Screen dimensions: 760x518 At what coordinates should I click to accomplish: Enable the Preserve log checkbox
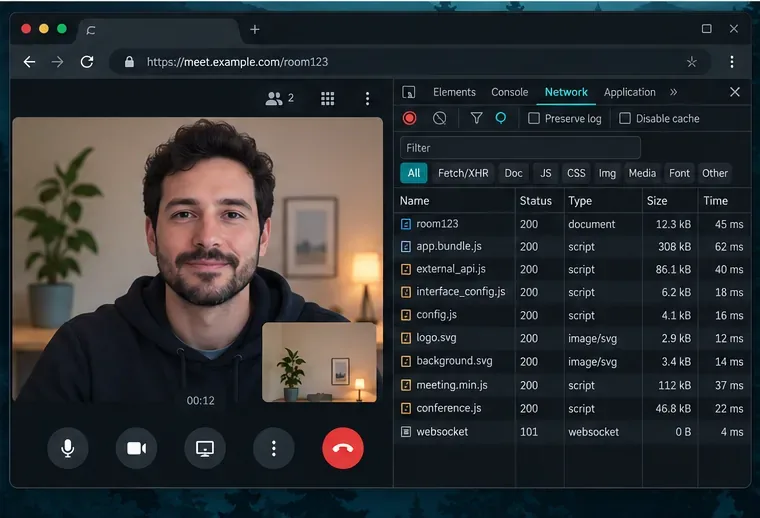click(534, 118)
